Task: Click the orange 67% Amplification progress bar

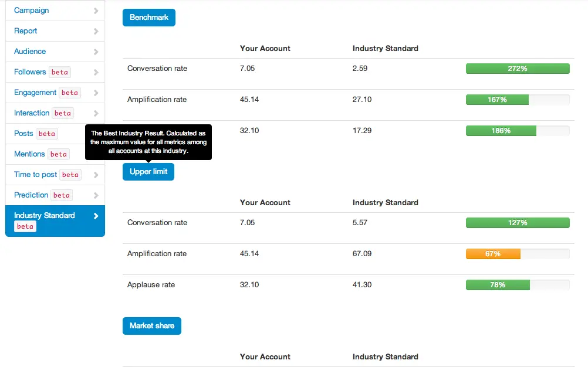Action: [493, 254]
